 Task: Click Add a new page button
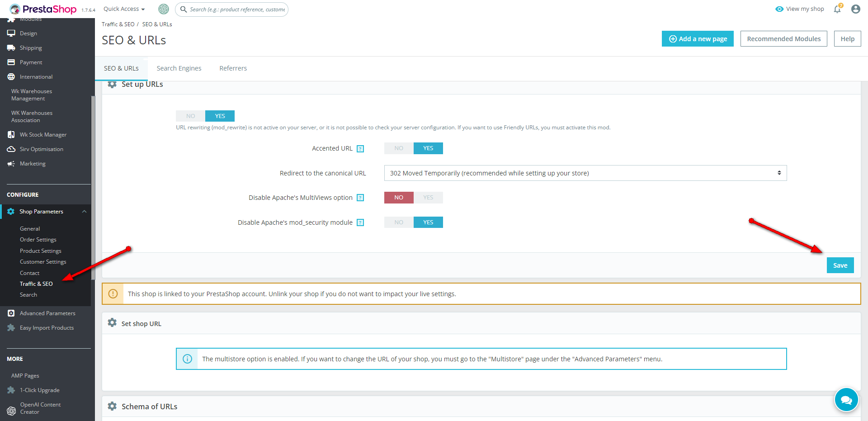point(698,39)
